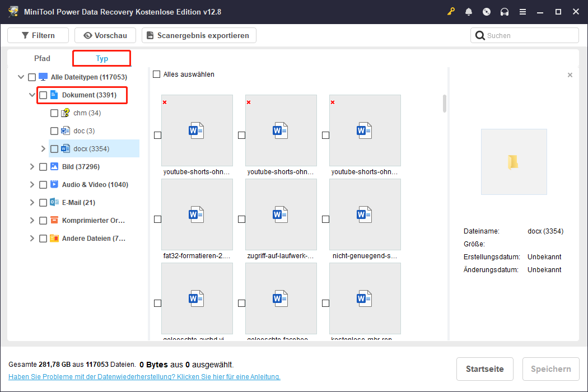Enable the Alles auswählen checkbox
This screenshot has height=392, width=588.
[x=157, y=73]
